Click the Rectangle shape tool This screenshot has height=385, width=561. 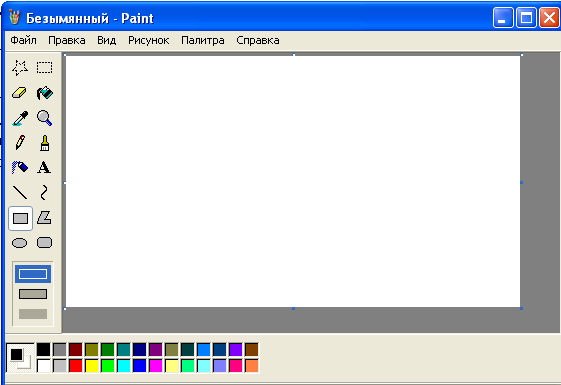(20, 218)
